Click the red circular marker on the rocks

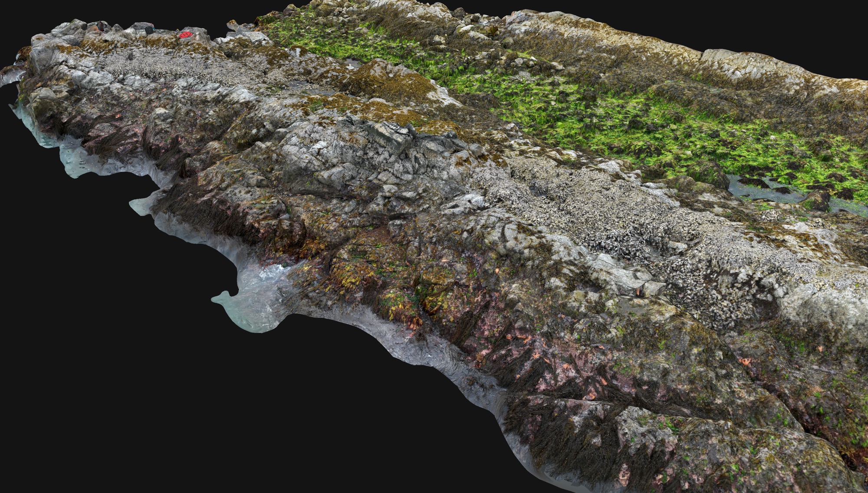tap(186, 34)
